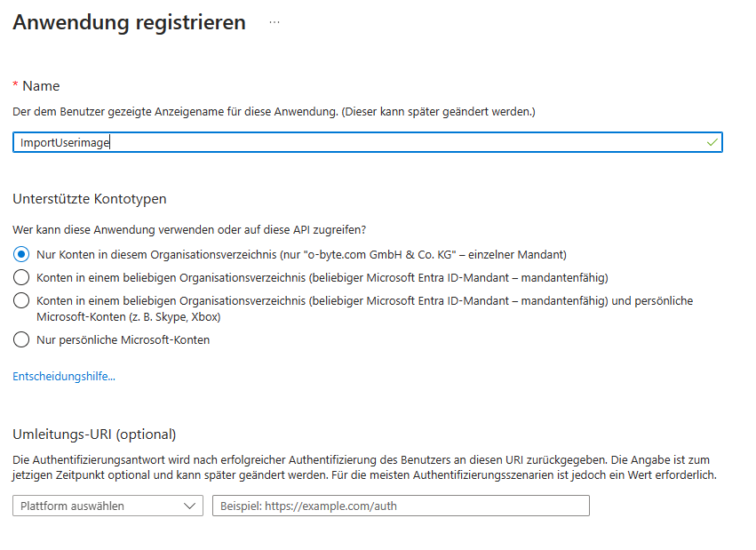
Task: Click the Authentifizierungsantwort description paragraph
Action: click(364, 468)
